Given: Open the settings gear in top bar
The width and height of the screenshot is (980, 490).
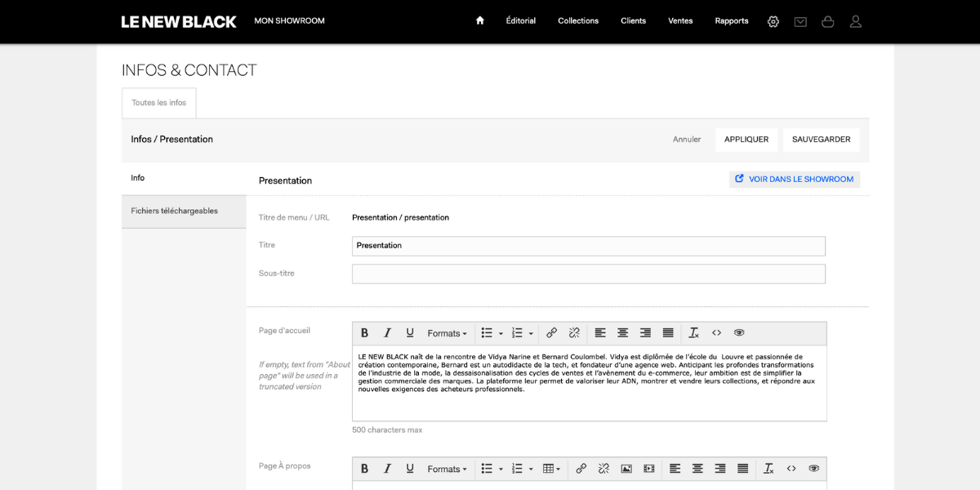Looking at the screenshot, I should click(x=773, y=21).
